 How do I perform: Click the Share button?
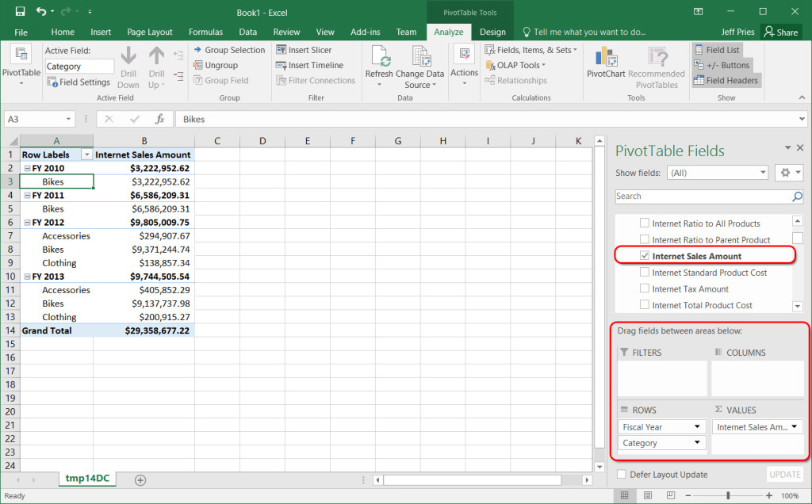[x=780, y=32]
